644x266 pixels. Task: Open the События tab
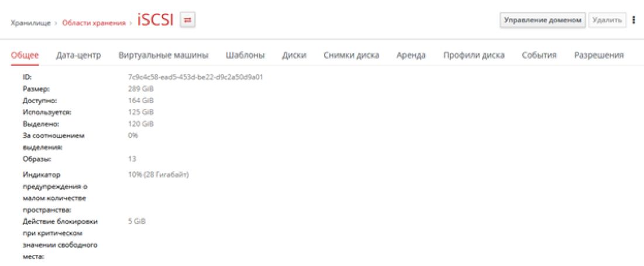coord(539,55)
